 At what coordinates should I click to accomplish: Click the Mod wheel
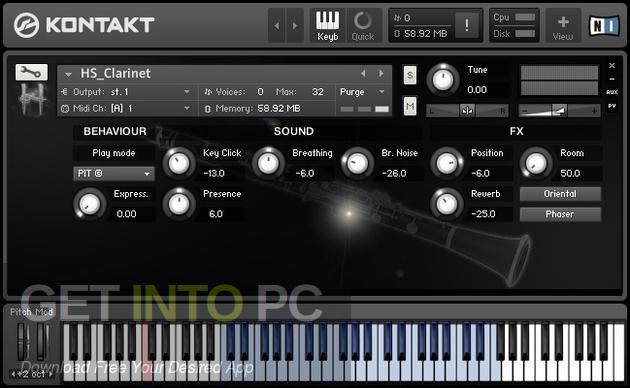click(x=42, y=341)
